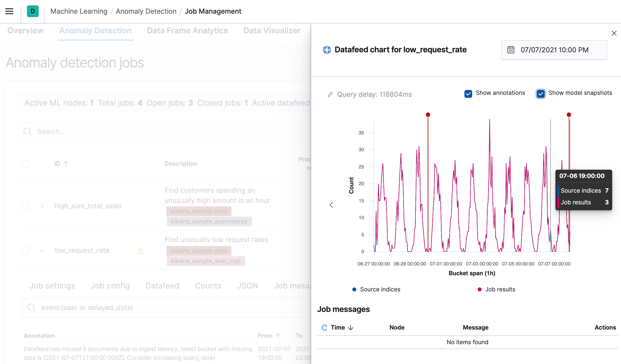Click the red annotation marker on the chart
Screen dimensions: 621x364
[x=428, y=114]
